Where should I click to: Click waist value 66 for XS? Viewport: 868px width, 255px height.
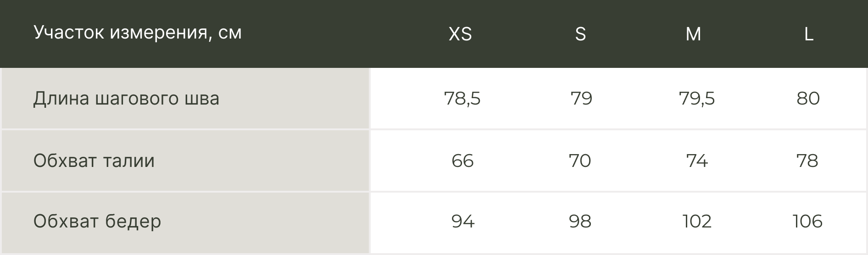[462, 161]
